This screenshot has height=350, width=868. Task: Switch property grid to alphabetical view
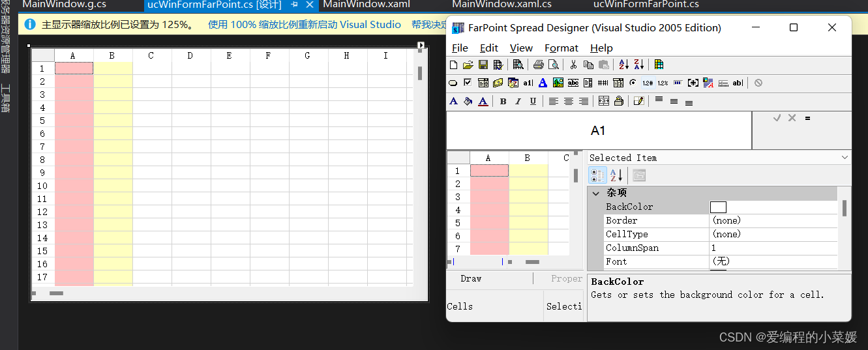pyautogui.click(x=616, y=175)
